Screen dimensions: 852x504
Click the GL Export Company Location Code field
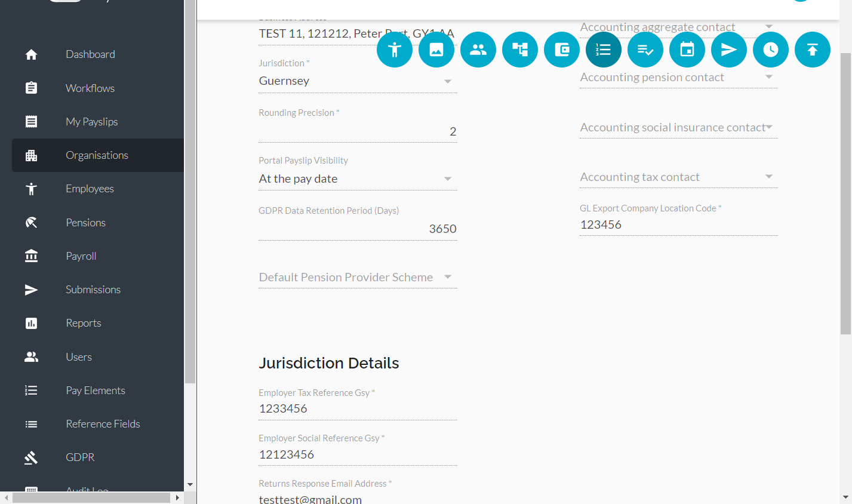tap(679, 225)
